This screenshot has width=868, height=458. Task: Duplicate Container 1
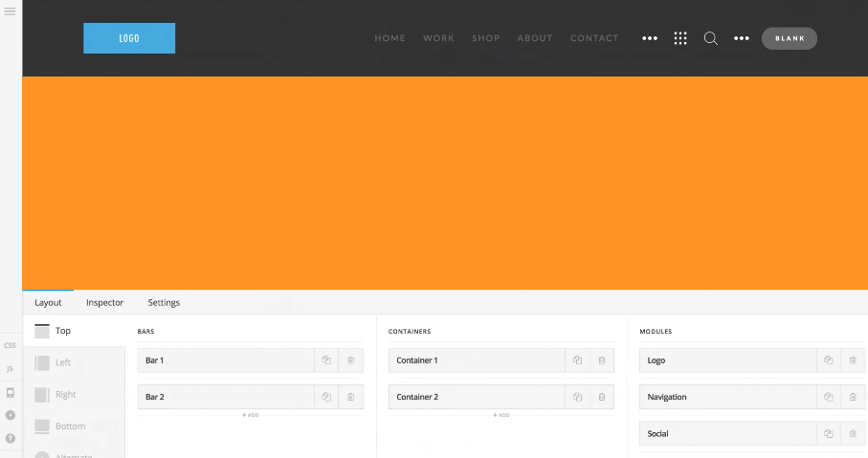pyautogui.click(x=577, y=360)
